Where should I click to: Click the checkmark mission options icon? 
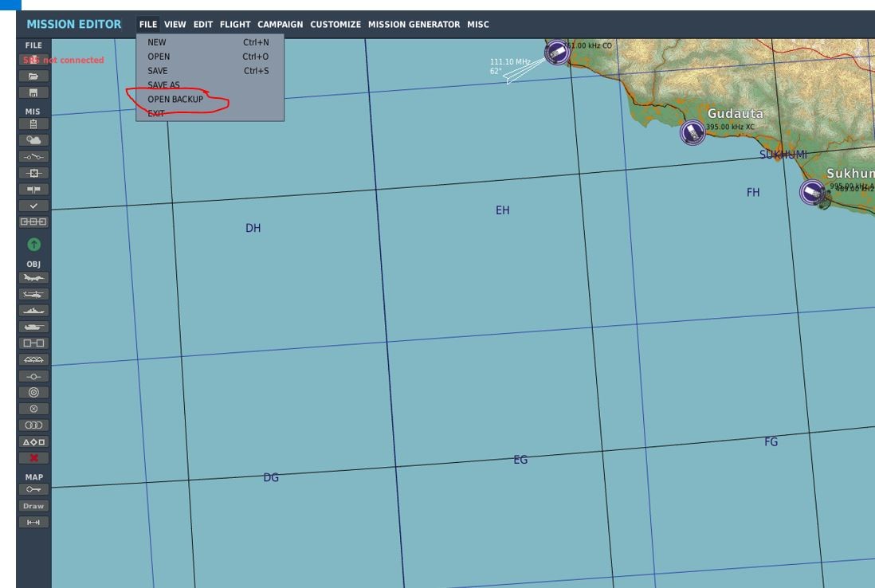pyautogui.click(x=33, y=206)
